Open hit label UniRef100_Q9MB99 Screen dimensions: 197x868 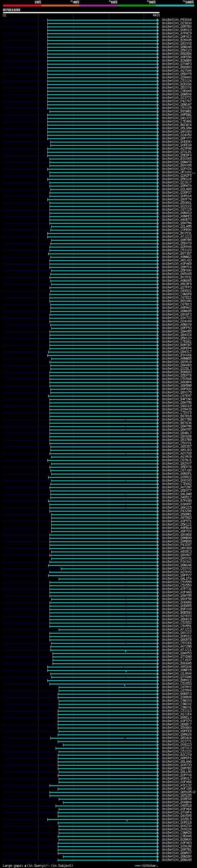(177, 538)
